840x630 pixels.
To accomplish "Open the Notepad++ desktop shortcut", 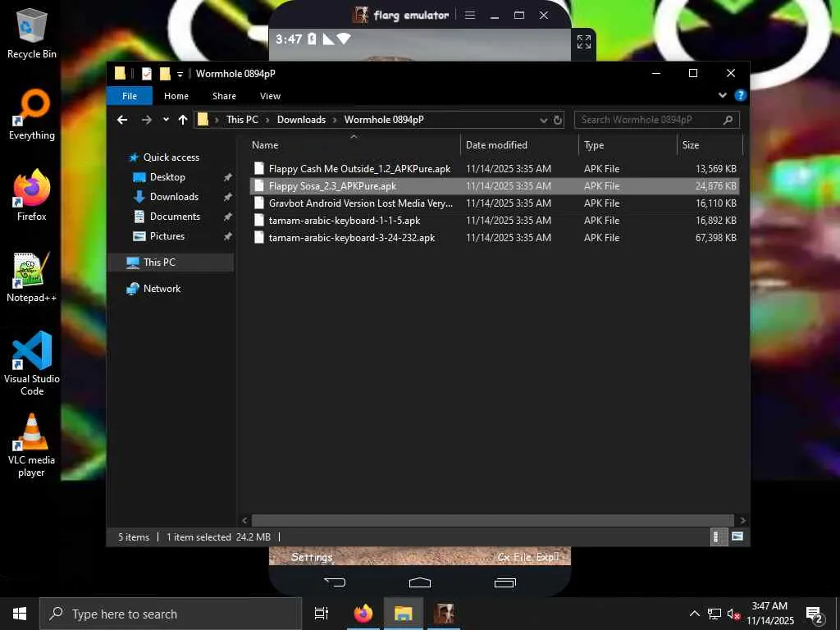I will (32, 277).
